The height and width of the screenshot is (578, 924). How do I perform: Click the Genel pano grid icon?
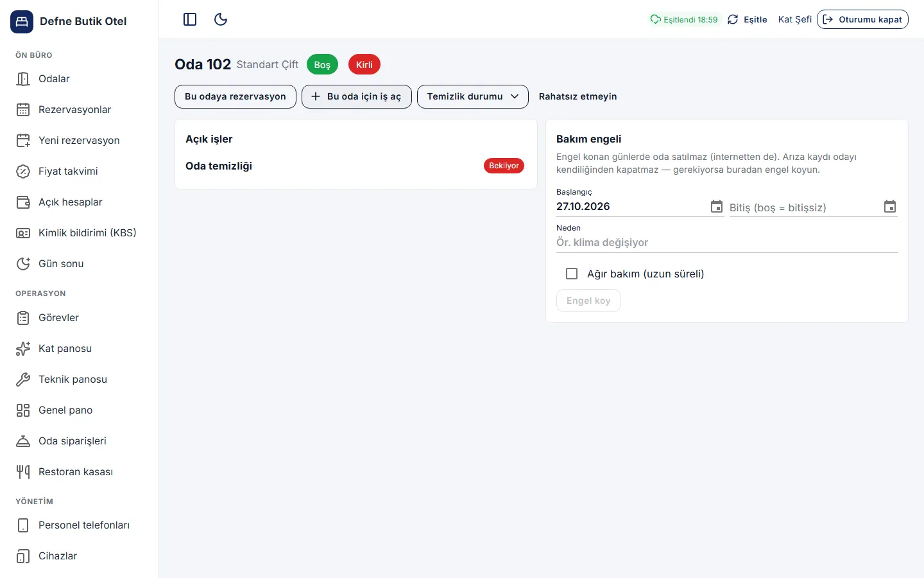pyautogui.click(x=23, y=410)
